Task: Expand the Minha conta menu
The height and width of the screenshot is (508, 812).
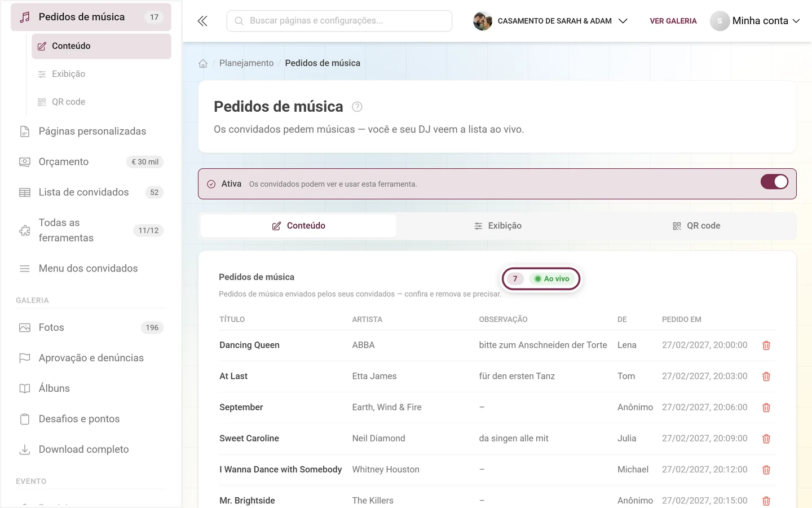Action: [755, 21]
